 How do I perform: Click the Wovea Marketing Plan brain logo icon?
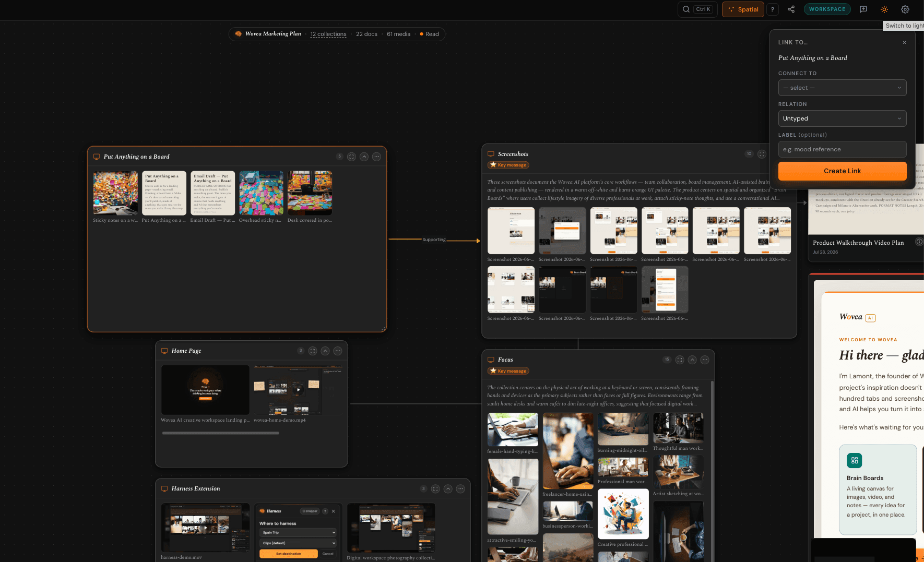[239, 34]
